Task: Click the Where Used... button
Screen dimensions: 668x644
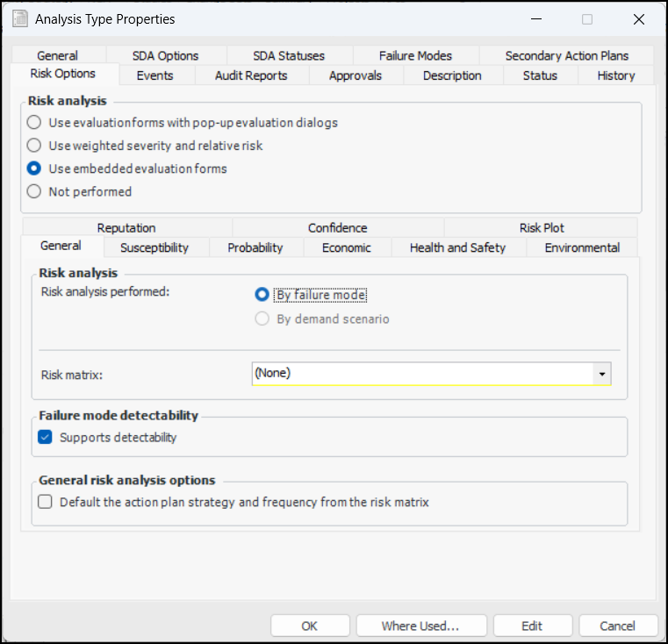Action: pos(420,626)
